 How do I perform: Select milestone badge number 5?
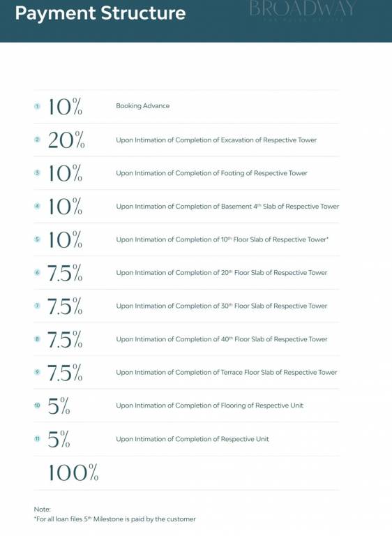37,239
